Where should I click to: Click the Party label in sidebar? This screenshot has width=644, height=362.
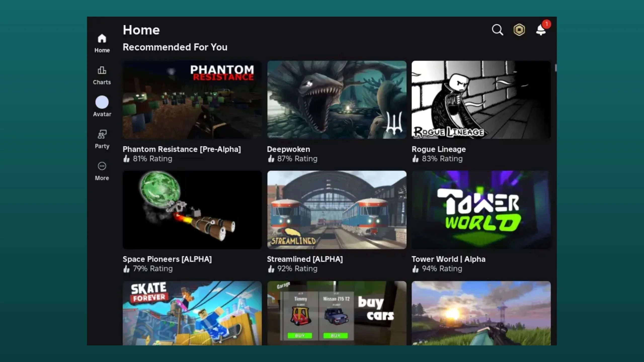tap(102, 146)
